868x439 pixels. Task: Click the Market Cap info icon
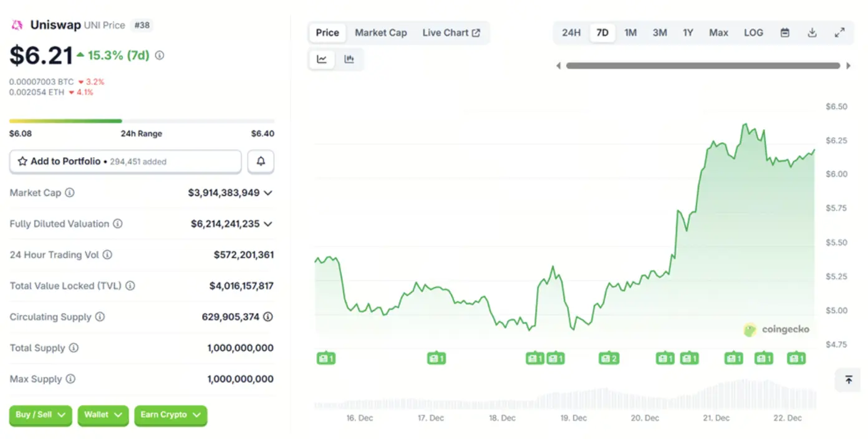pos(70,193)
